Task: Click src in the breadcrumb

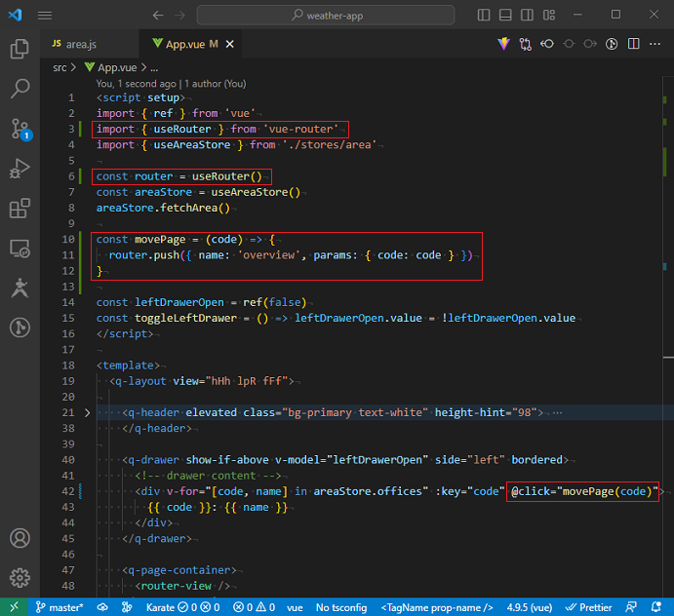Action: click(x=59, y=67)
